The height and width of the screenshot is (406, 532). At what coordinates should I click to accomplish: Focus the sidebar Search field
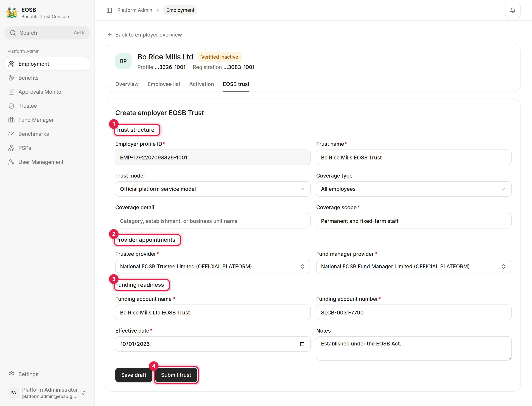pos(47,33)
